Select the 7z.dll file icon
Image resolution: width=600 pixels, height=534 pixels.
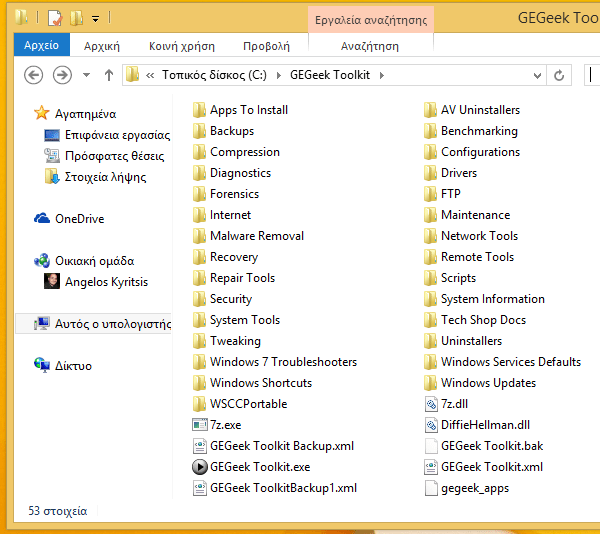click(x=431, y=404)
